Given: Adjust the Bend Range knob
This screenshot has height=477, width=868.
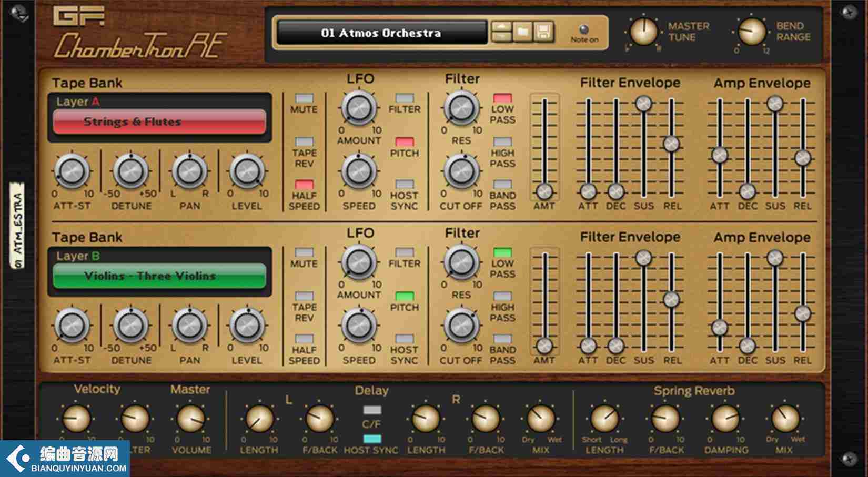Looking at the screenshot, I should tap(751, 31).
